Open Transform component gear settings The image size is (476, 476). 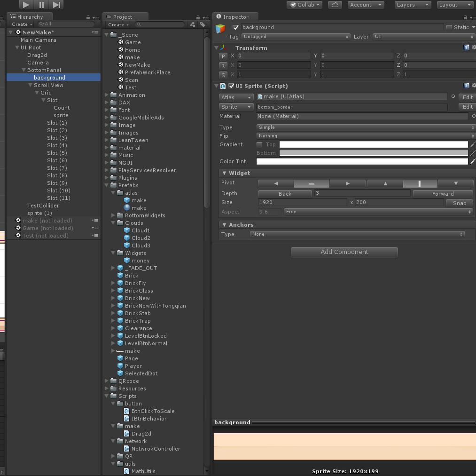click(474, 47)
